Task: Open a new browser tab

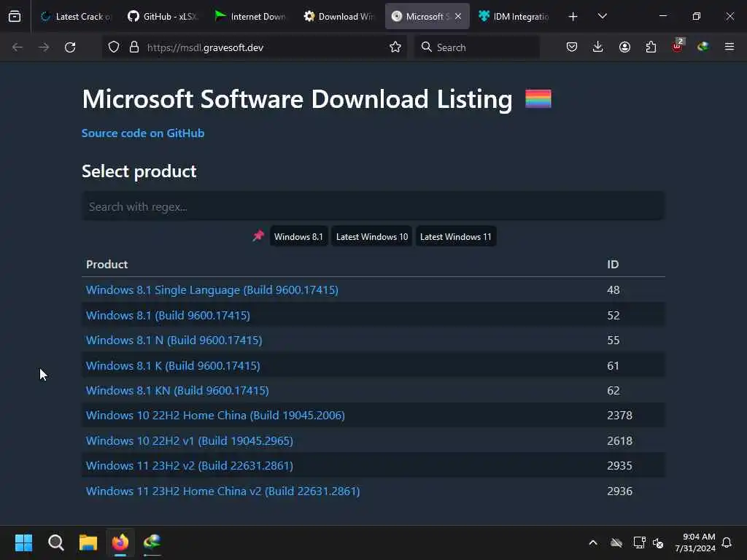Action: pos(573,17)
